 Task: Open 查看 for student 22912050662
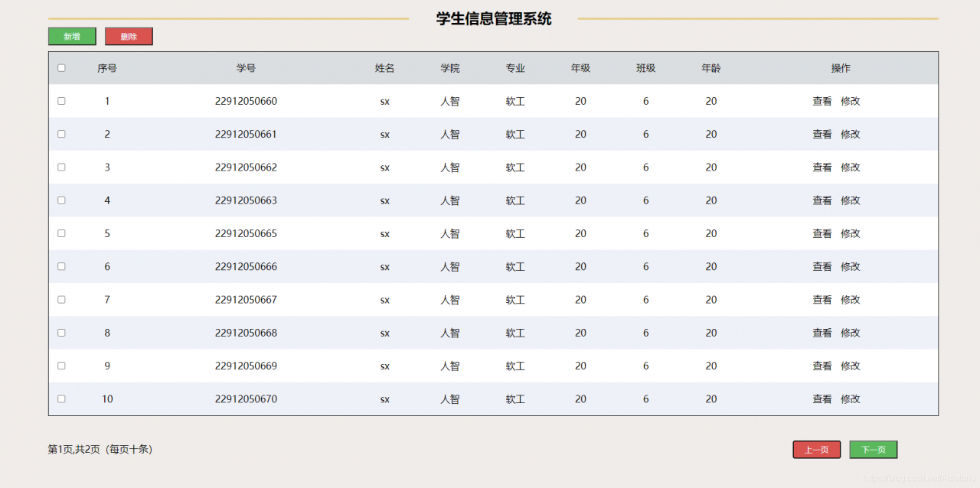(x=822, y=167)
